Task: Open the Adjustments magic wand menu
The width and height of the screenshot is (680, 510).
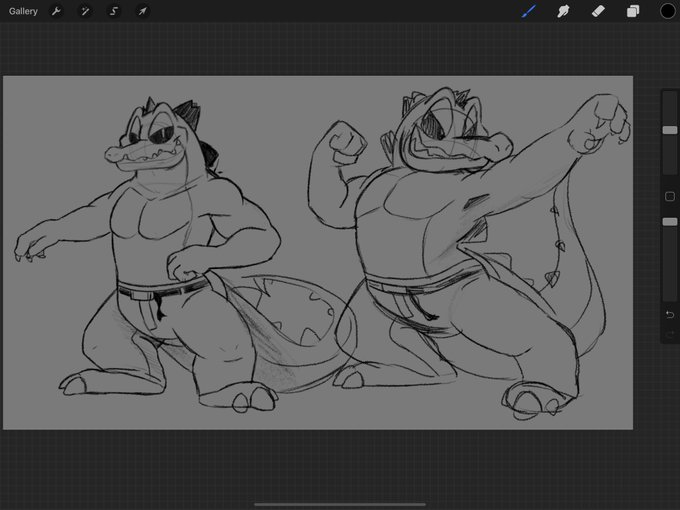Action: pos(85,11)
